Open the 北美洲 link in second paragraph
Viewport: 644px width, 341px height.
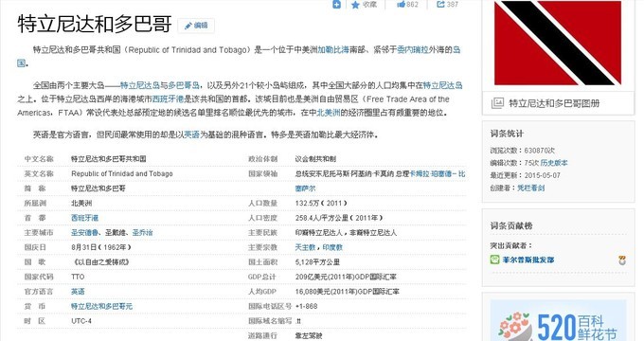(329, 113)
